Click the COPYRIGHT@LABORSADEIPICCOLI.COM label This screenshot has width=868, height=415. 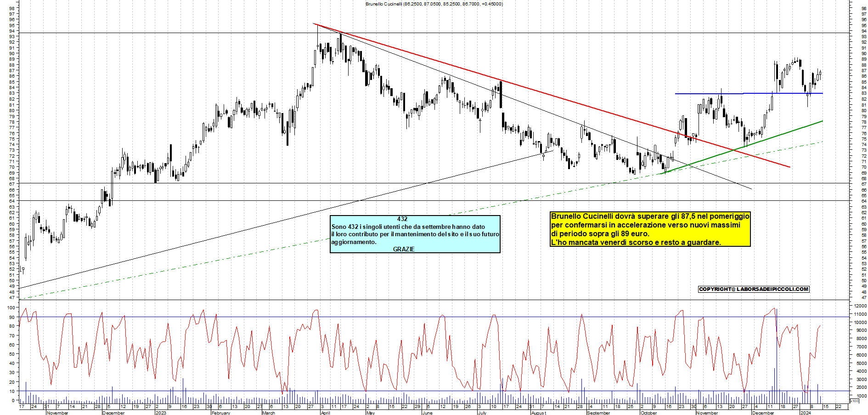click(754, 289)
